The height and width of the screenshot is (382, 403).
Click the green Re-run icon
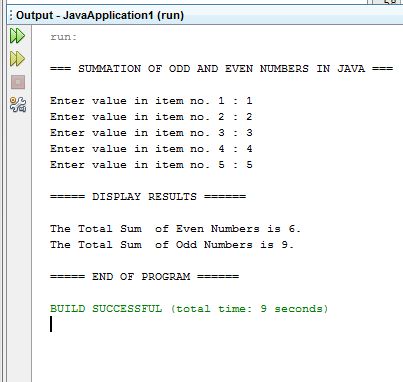click(x=17, y=36)
